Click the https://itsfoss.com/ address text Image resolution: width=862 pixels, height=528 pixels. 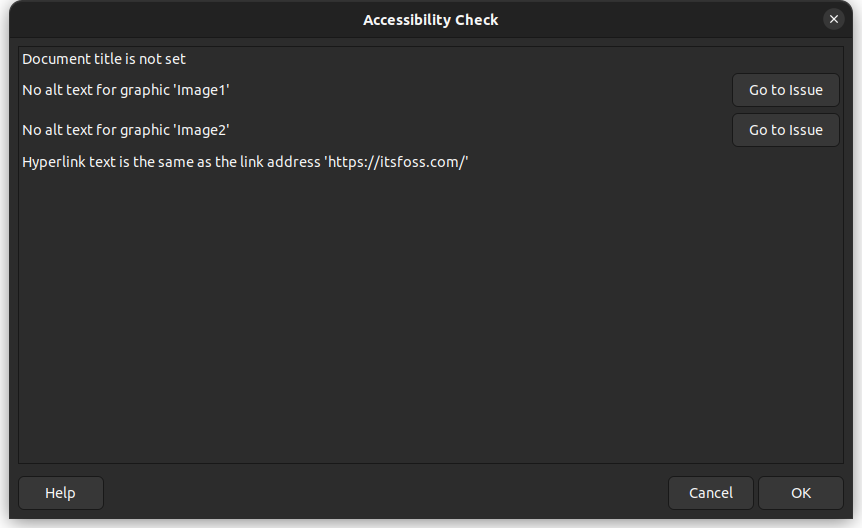[396, 162]
